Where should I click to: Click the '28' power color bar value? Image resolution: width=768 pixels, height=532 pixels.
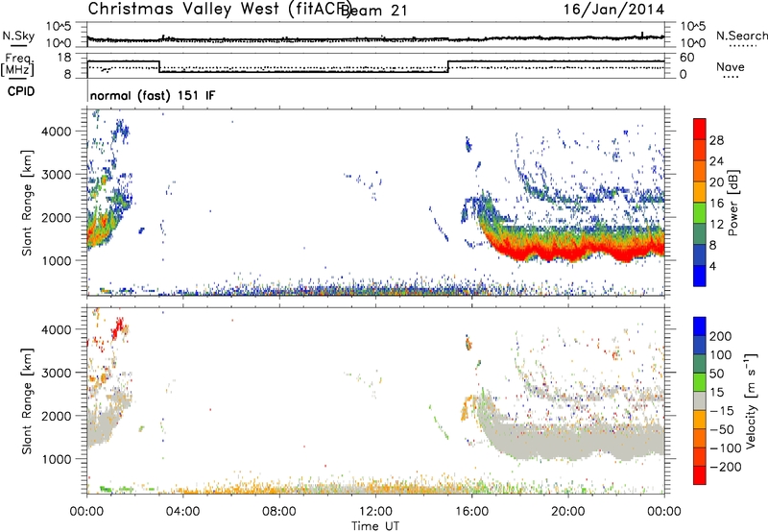pos(716,140)
